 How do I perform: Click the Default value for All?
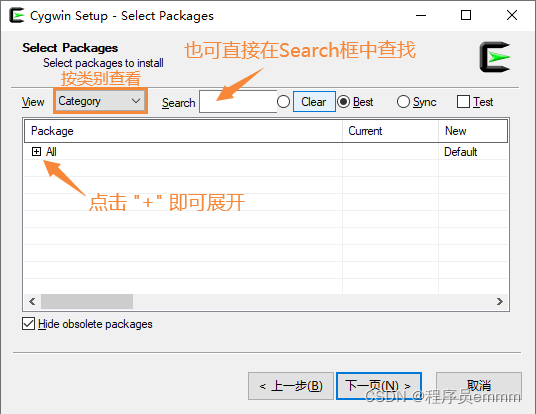tap(460, 152)
